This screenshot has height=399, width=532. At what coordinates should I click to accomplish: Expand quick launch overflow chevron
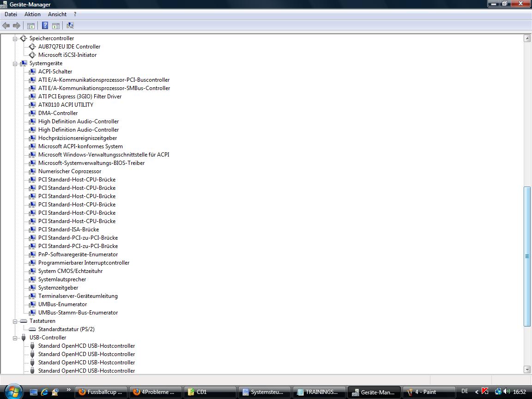click(x=68, y=389)
